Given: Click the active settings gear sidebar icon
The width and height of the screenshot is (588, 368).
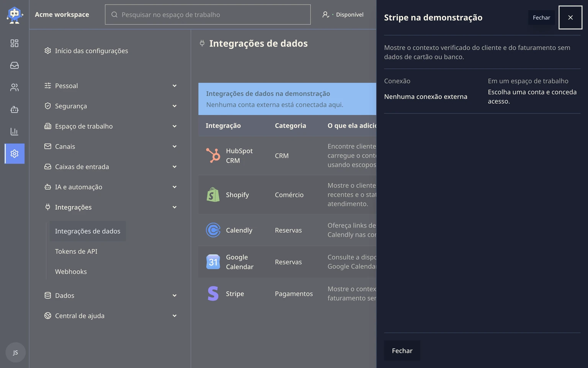Looking at the screenshot, I should click(15, 154).
